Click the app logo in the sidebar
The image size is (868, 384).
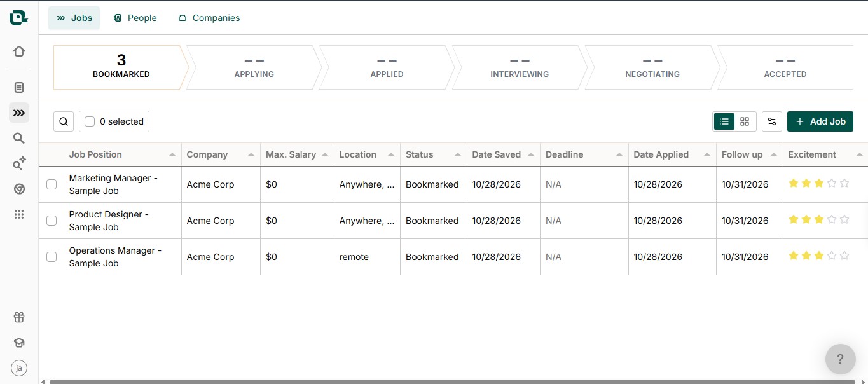(18, 18)
